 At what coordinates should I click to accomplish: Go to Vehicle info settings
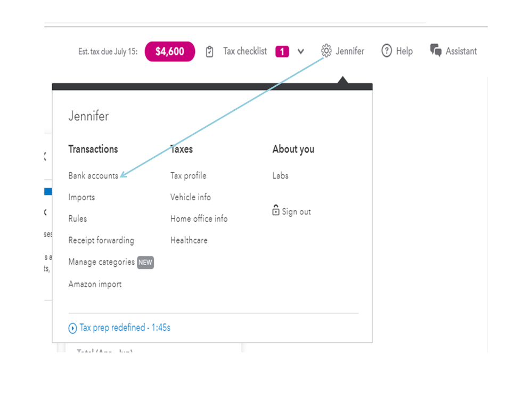tap(191, 197)
